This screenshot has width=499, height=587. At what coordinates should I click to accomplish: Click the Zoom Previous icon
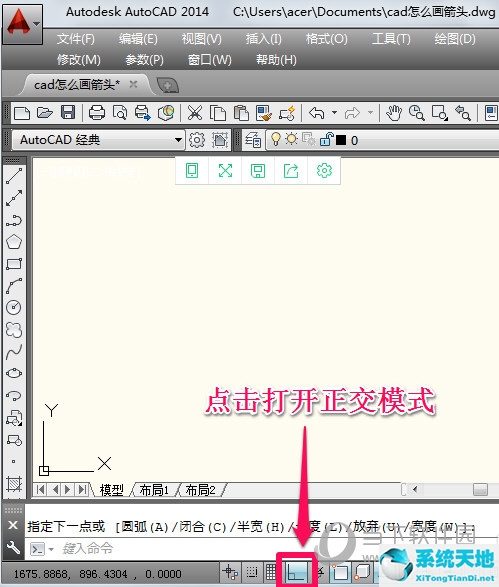coord(463,113)
